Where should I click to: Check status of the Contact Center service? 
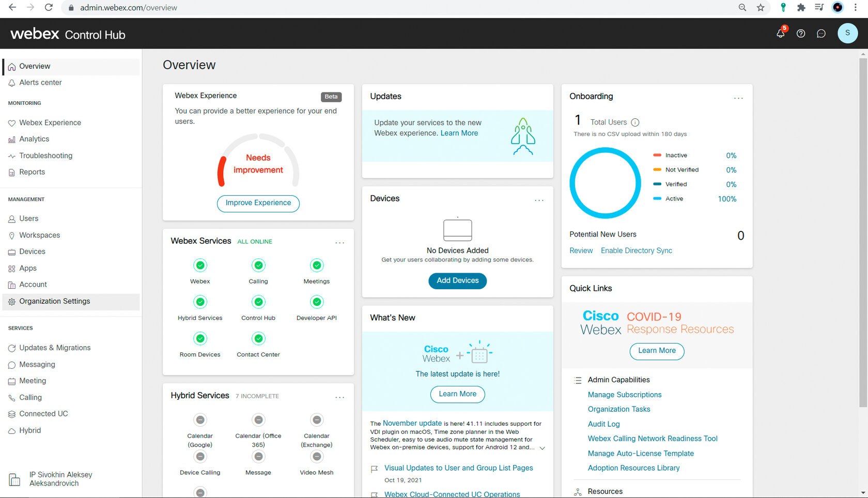point(258,339)
